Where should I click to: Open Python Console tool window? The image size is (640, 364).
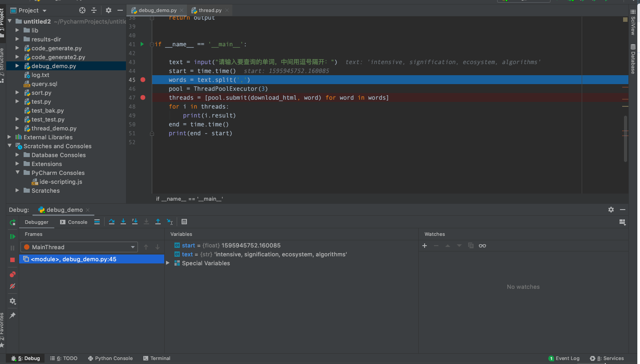point(110,358)
